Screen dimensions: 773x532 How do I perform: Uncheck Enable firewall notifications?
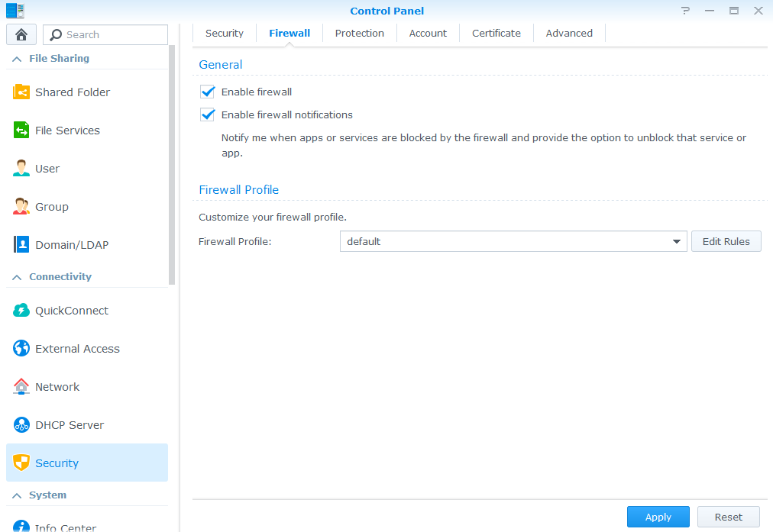207,114
